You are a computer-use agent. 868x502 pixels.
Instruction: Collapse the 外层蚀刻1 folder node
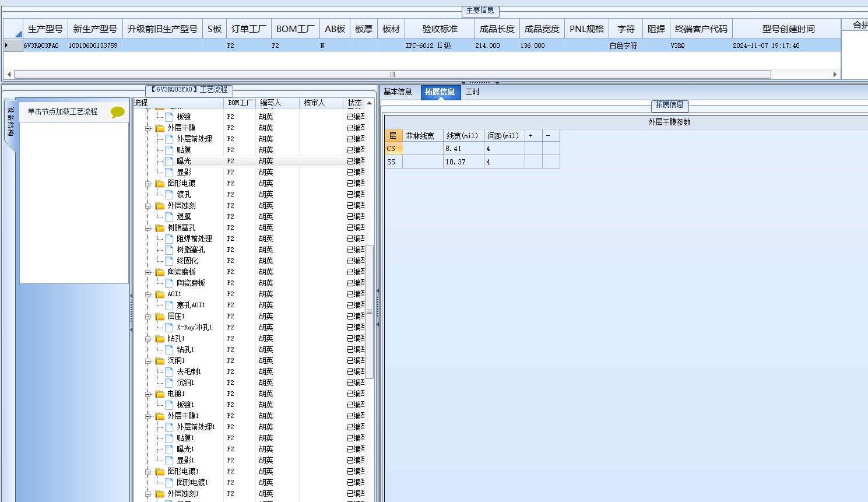click(148, 494)
